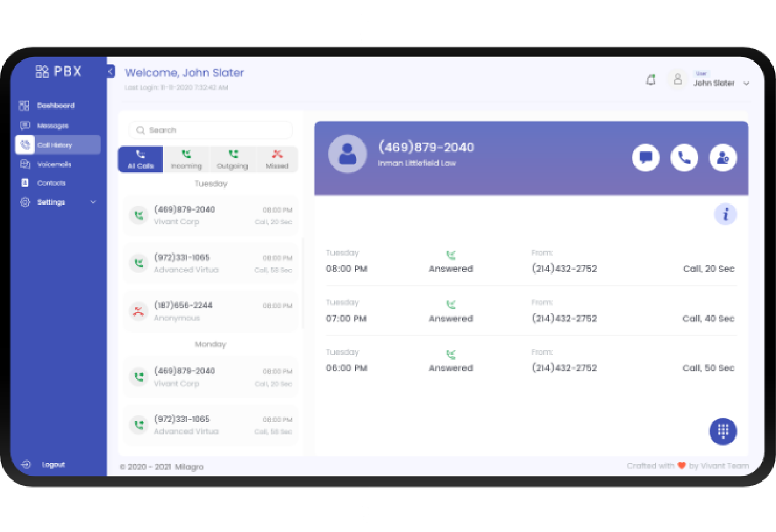Click the notification bell icon
Image resolution: width=776 pixels, height=532 pixels.
point(651,80)
